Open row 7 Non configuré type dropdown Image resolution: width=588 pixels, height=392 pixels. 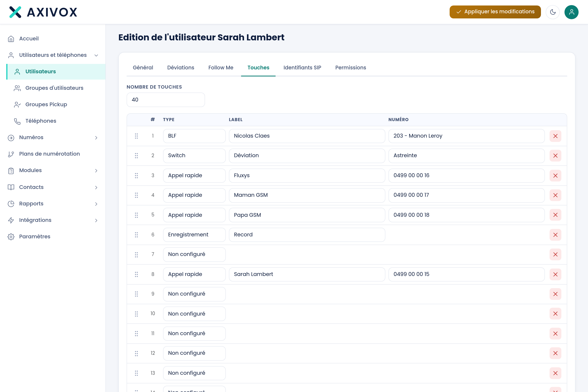click(x=194, y=254)
